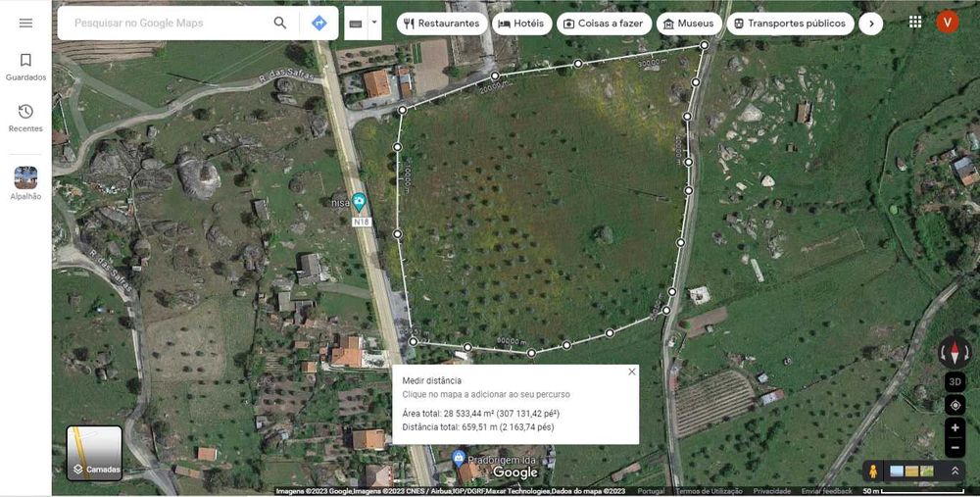This screenshot has width=980, height=497.
Task: Select the Restaurantes category chip
Action: [442, 24]
